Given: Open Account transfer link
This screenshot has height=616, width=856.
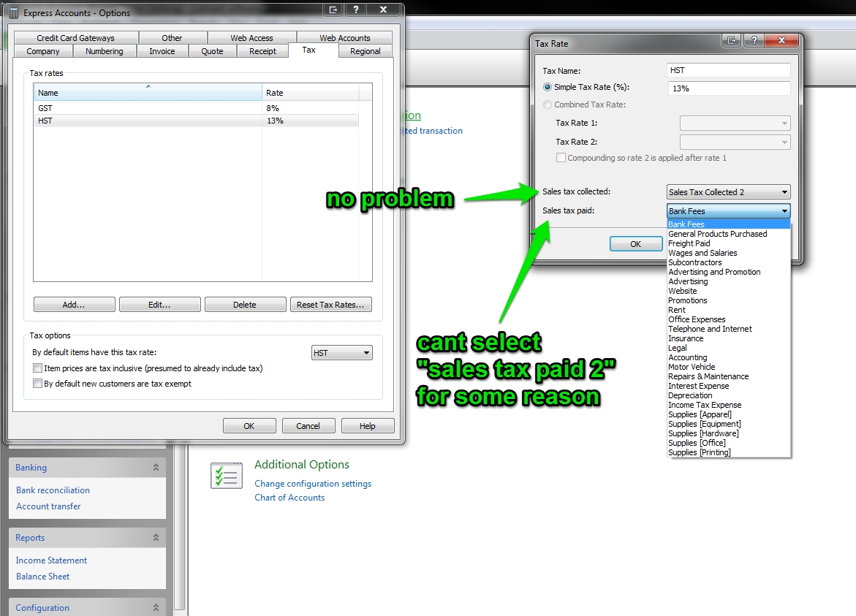Looking at the screenshot, I should [x=48, y=506].
